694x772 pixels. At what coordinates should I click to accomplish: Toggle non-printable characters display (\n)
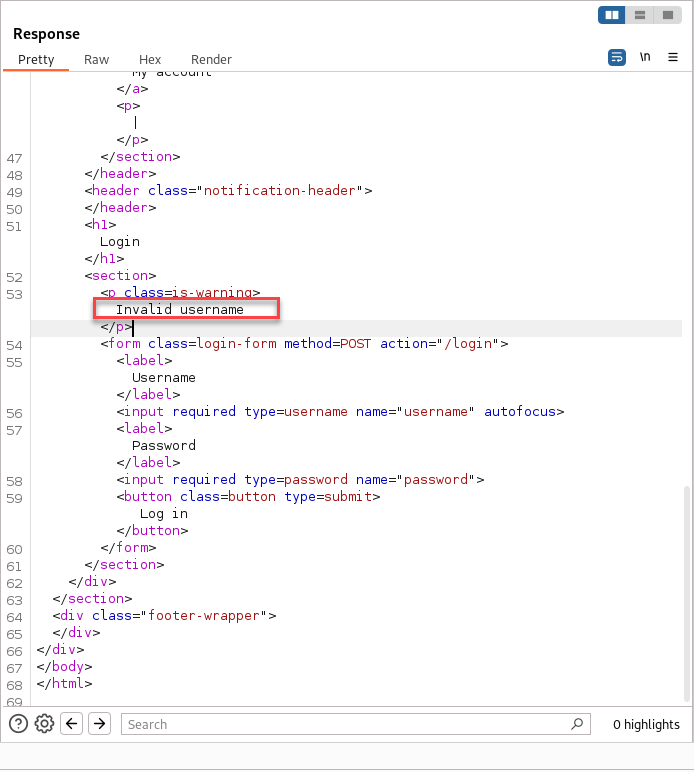click(x=645, y=57)
